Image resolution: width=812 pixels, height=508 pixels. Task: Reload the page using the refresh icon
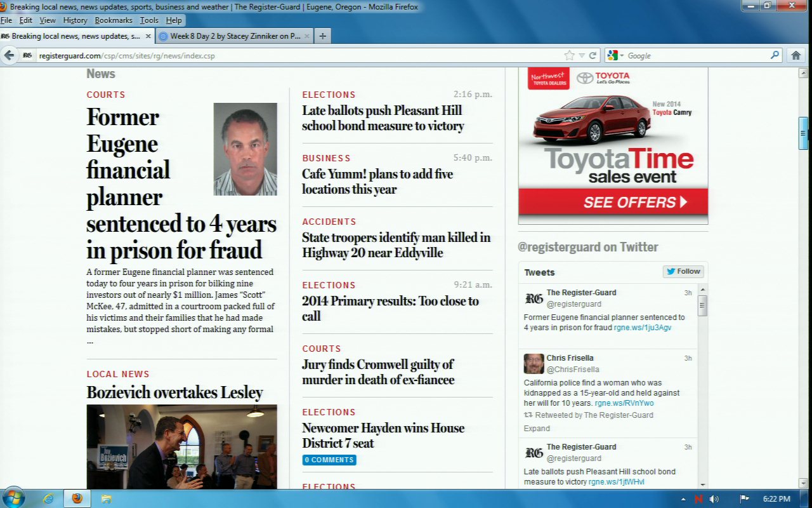593,55
